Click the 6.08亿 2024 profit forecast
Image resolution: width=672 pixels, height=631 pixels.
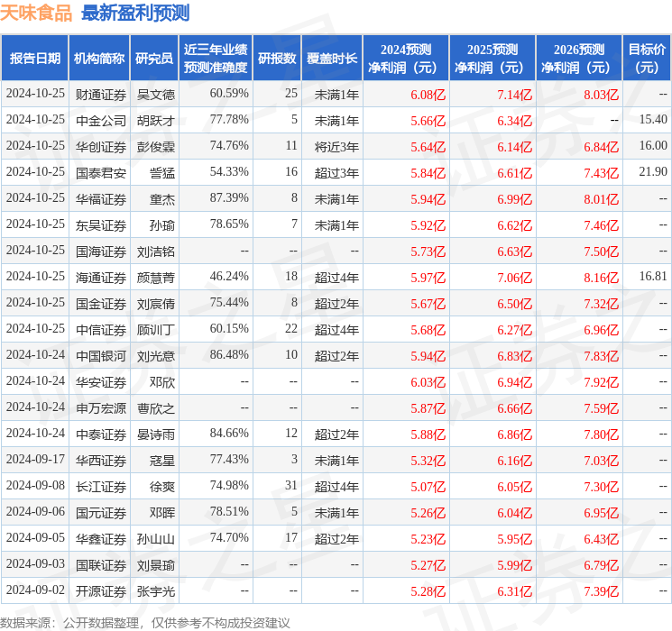click(x=428, y=95)
